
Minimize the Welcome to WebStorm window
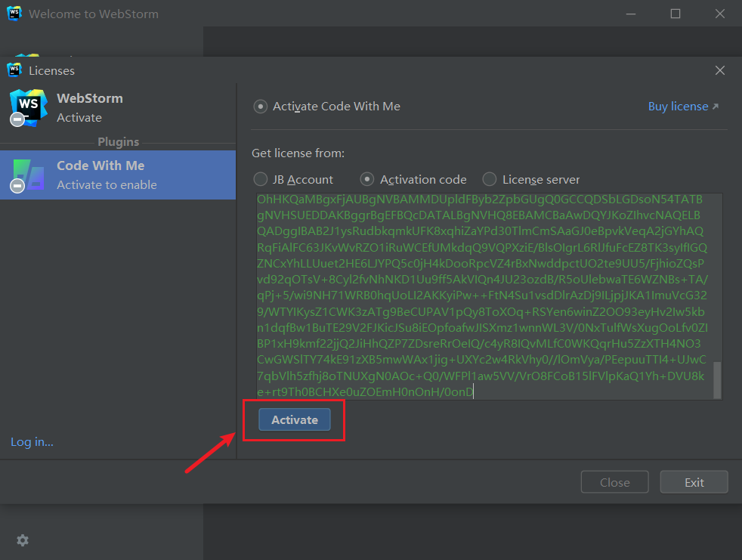tap(631, 14)
